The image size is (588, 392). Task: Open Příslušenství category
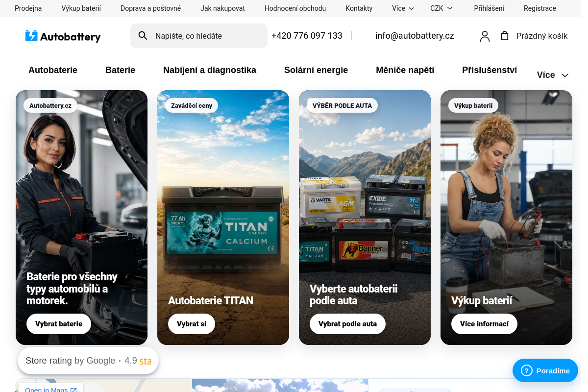coord(490,70)
